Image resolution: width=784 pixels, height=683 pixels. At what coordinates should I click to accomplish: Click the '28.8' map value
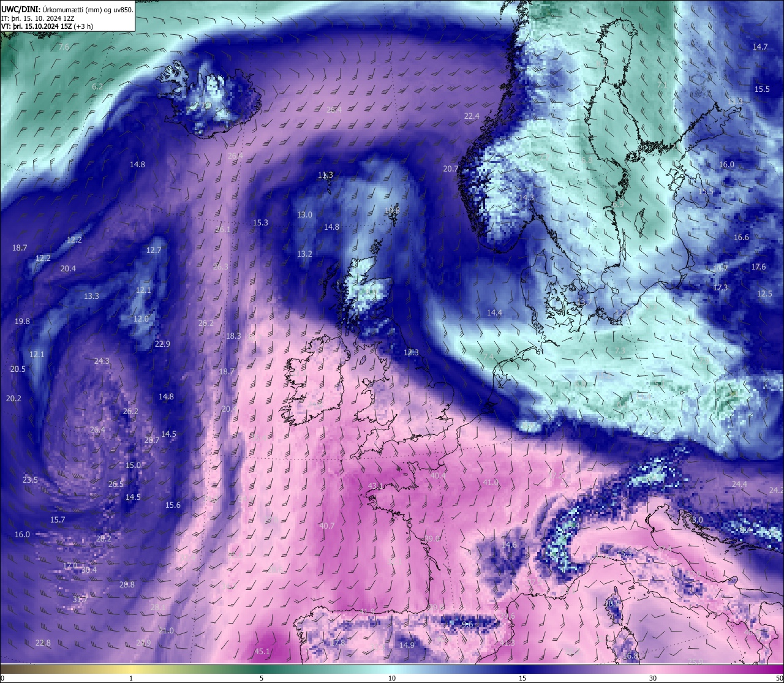[127, 585]
